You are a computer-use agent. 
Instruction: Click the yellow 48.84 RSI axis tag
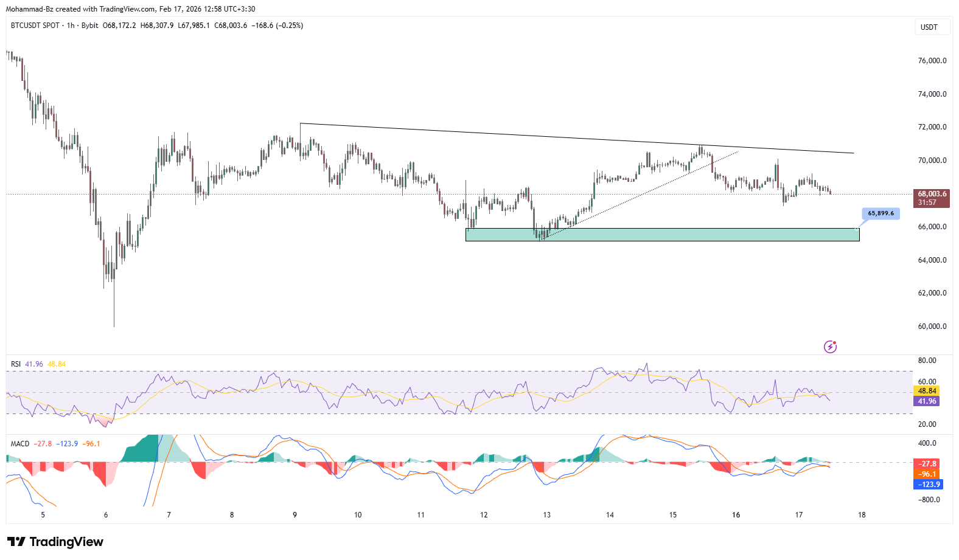tap(927, 391)
